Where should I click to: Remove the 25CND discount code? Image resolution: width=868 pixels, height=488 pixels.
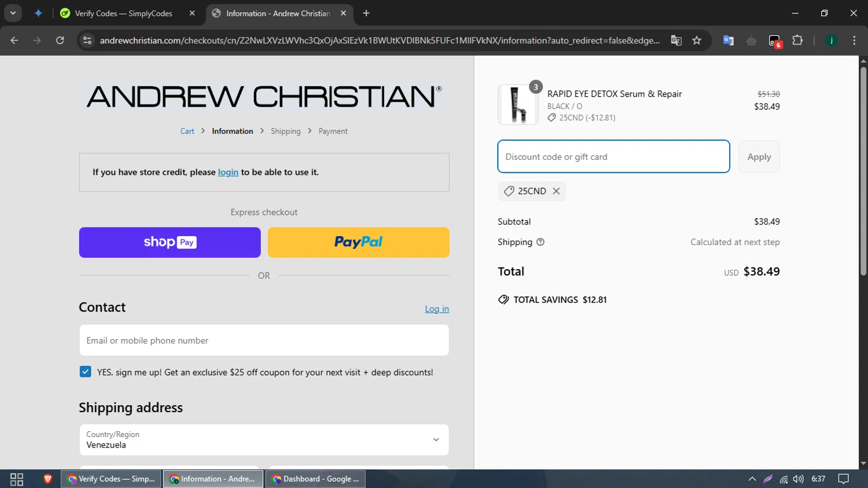(x=556, y=191)
